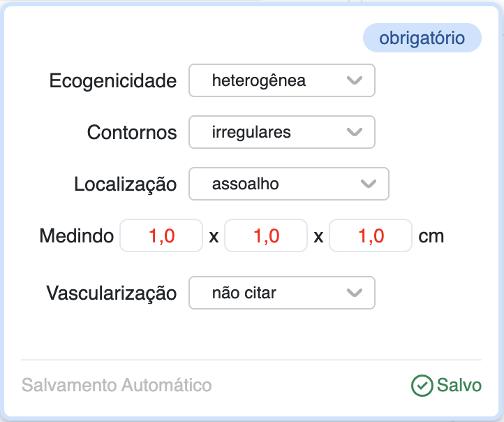
Task: Open the Vascularização dropdown showing não citar
Action: (281, 293)
